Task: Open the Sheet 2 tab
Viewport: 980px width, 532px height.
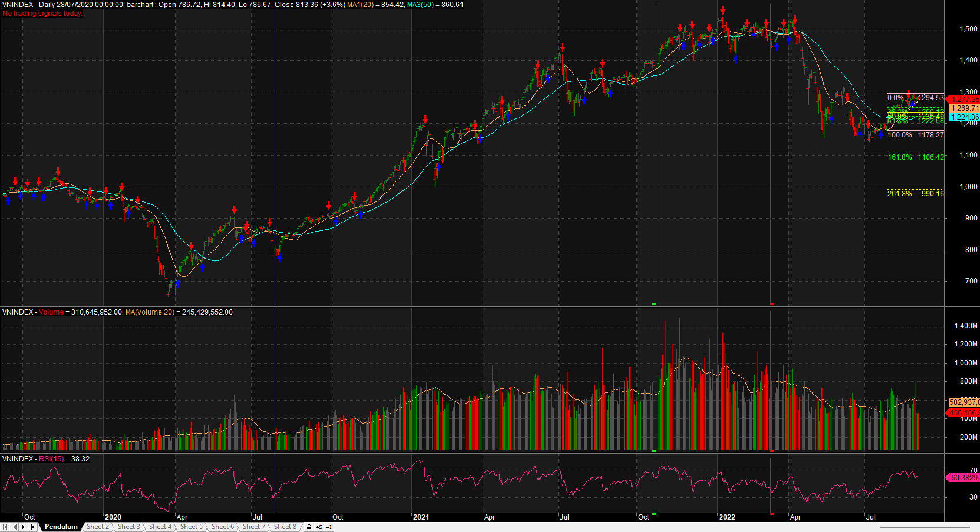Action: (97, 527)
